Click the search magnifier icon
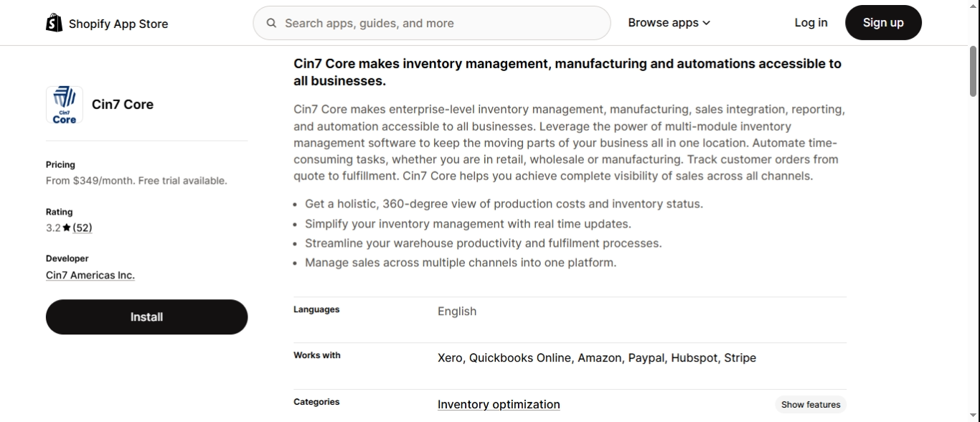The image size is (980, 422). [x=272, y=23]
